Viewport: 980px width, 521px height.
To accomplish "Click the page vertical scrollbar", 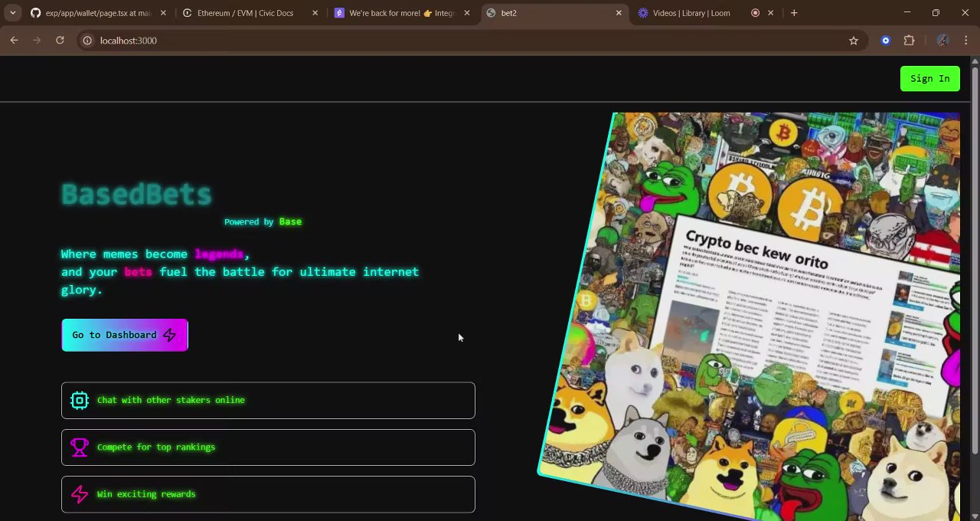I will point(975,260).
